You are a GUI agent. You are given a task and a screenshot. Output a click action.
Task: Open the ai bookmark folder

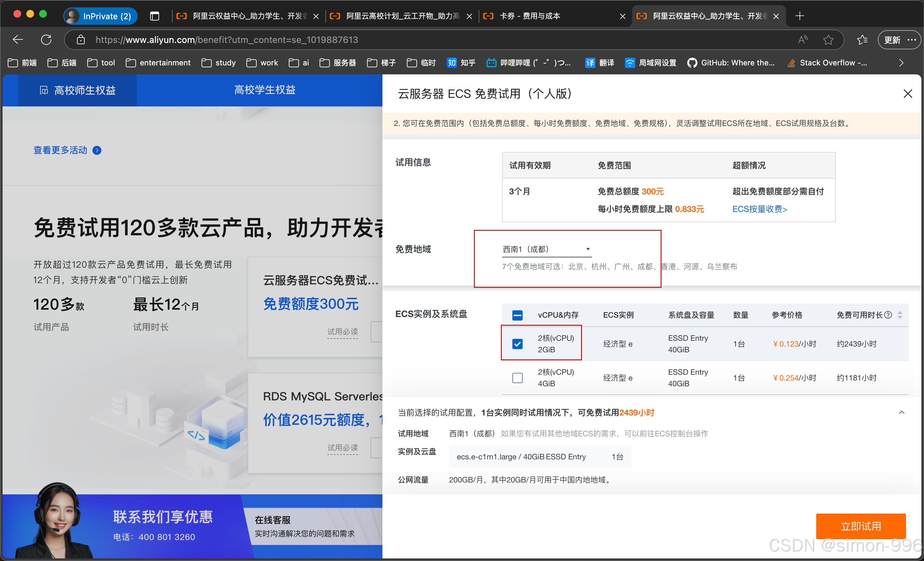299,63
